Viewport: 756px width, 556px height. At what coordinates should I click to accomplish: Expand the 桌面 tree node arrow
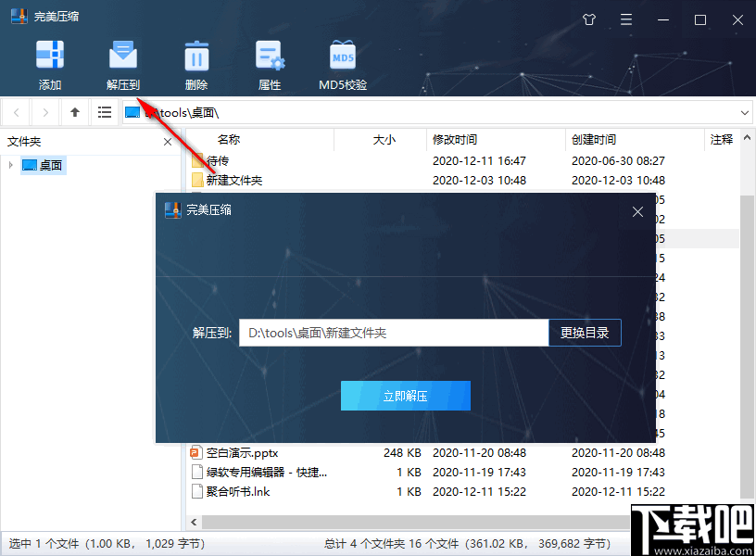coord(10,165)
